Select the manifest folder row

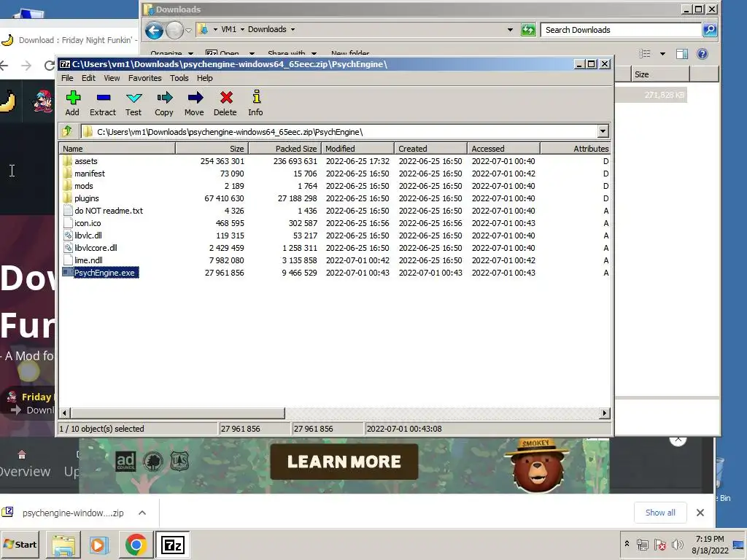[333, 174]
